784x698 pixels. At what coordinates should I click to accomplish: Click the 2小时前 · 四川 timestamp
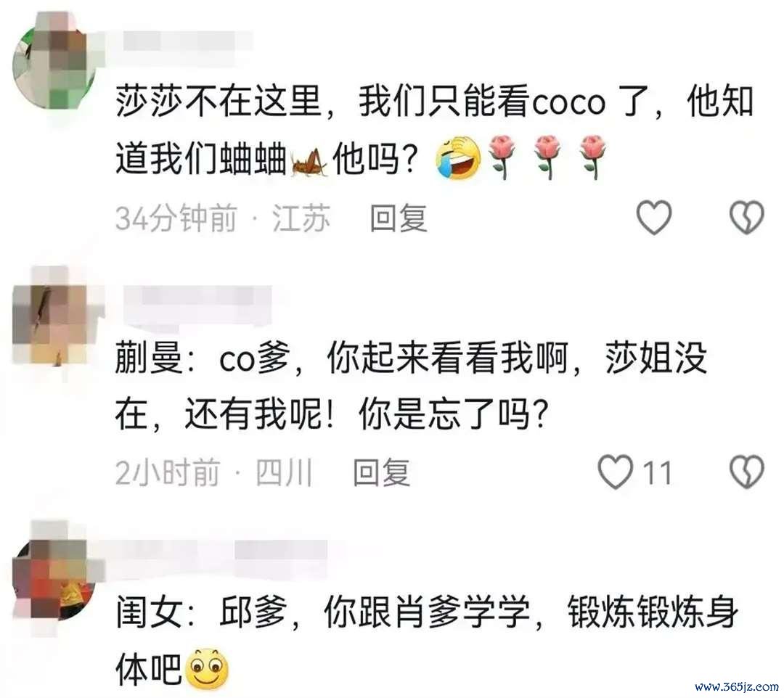click(214, 472)
